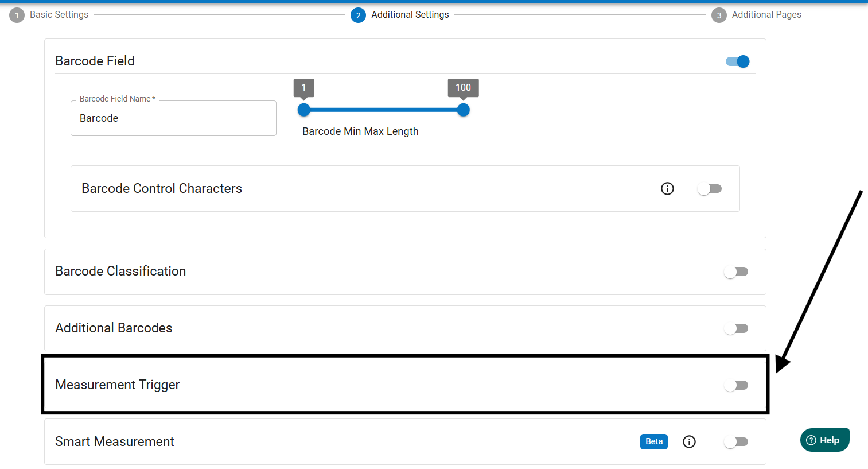Screen dimensions: 868x469
Task: Switch on Measurement Trigger toggle
Action: [x=736, y=385]
